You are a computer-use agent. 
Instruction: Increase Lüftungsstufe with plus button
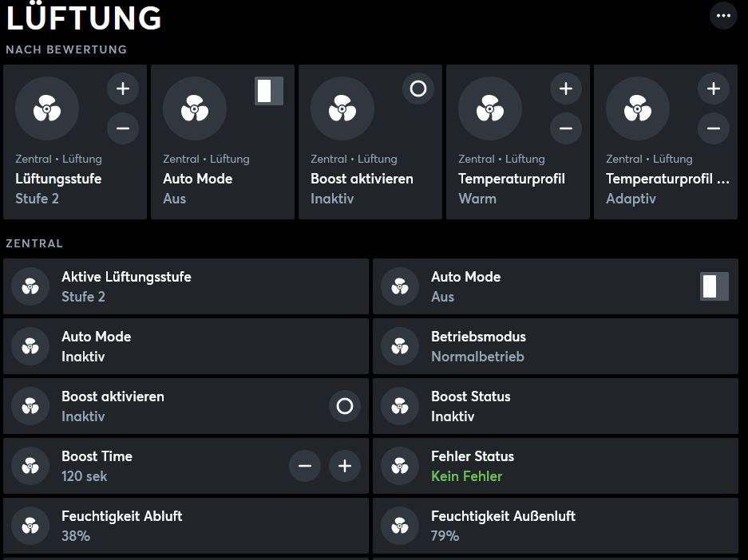(123, 89)
